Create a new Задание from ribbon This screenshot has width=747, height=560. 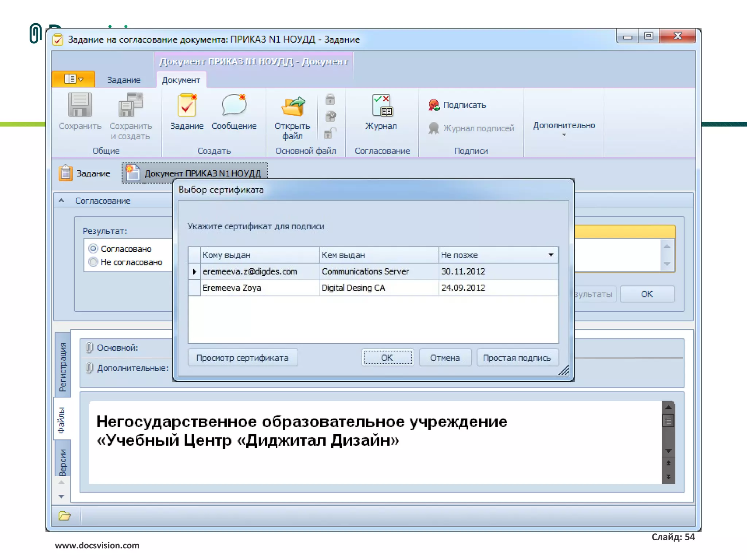coord(187,112)
